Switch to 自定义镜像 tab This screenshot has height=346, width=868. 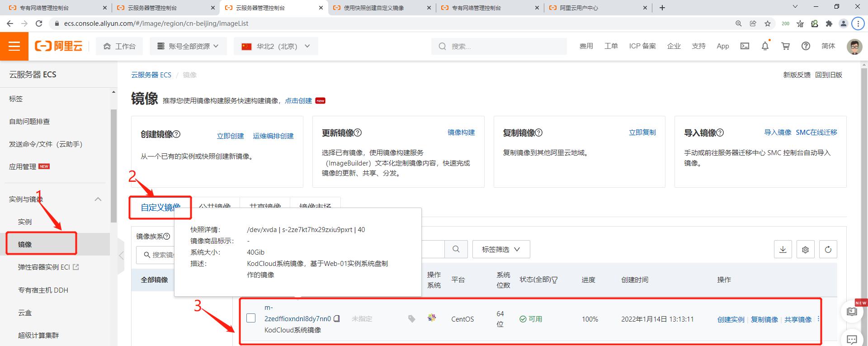coord(160,207)
